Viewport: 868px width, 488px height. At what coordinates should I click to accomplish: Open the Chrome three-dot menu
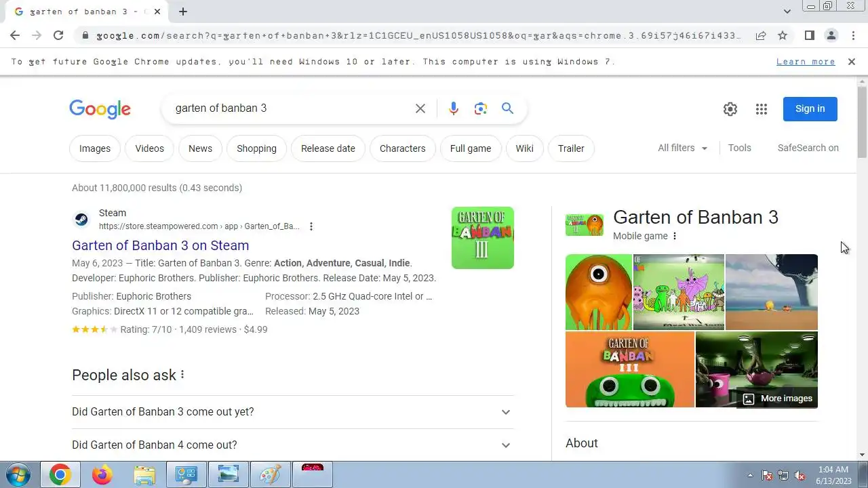[852, 35]
